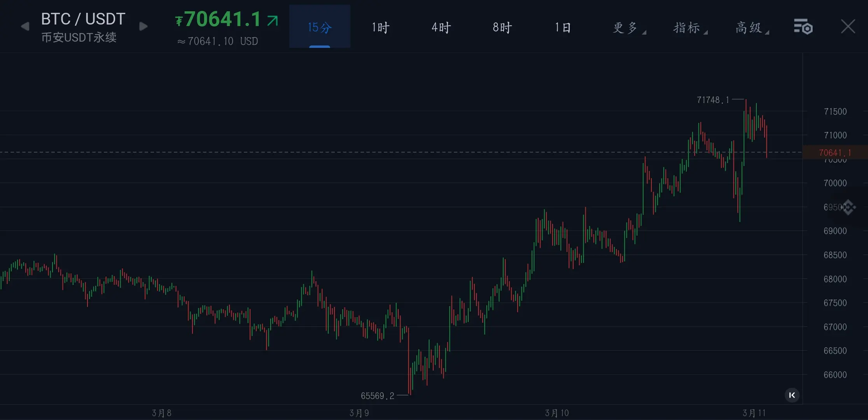Click the next trading pair right arrow
The width and height of the screenshot is (868, 420).
[143, 26]
